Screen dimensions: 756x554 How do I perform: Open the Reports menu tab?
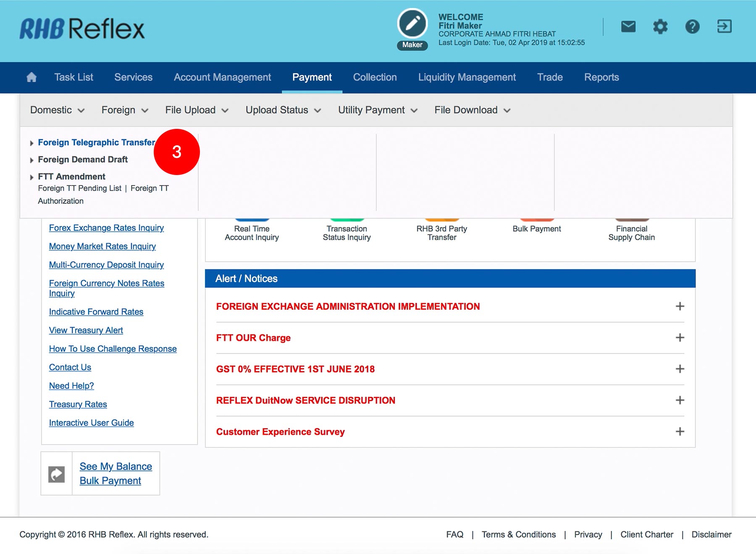click(x=601, y=77)
